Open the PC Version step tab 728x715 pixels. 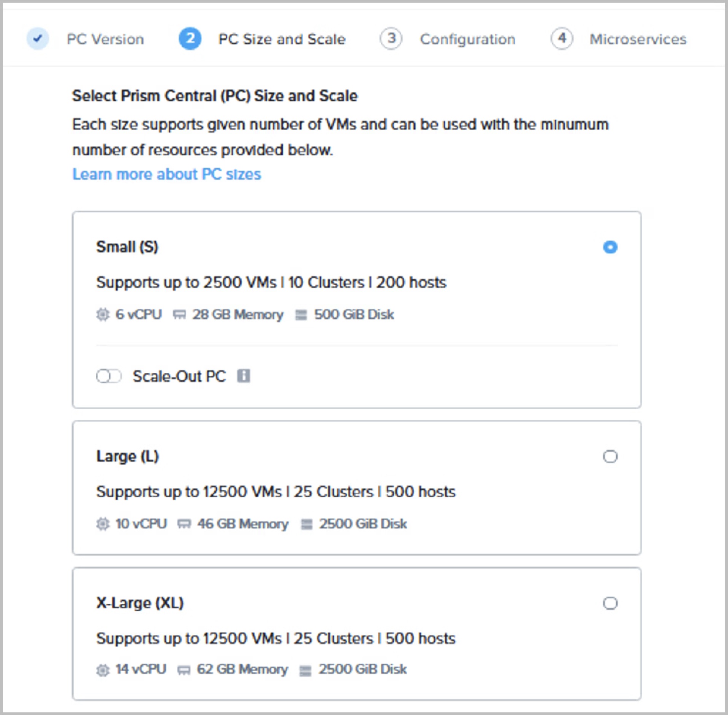pyautogui.click(x=105, y=39)
